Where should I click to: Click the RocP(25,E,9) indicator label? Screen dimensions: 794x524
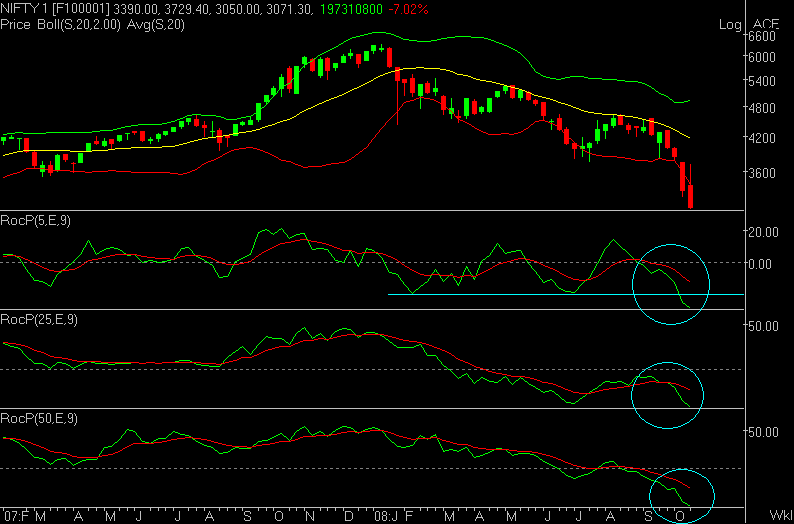point(39,320)
